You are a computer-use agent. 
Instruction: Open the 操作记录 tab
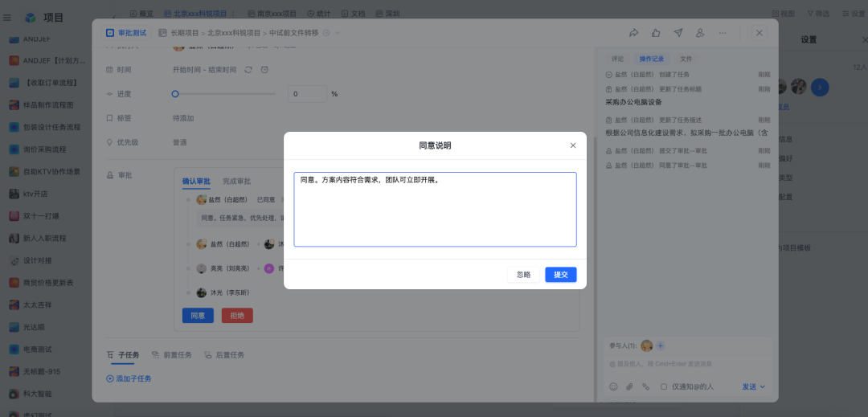[x=652, y=59]
